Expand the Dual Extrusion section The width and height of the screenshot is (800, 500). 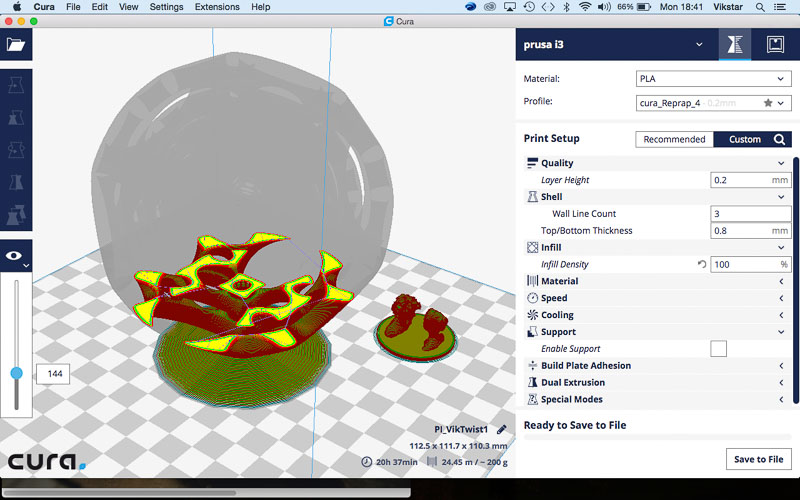point(781,382)
